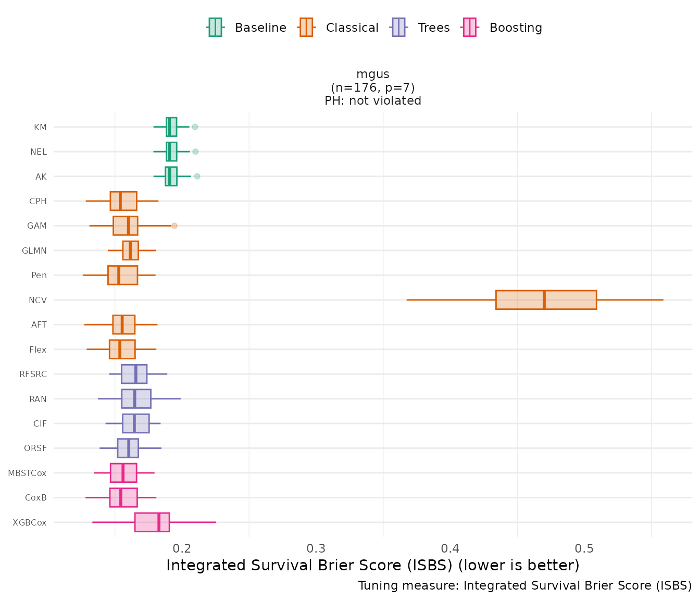Image resolution: width=700 pixels, height=600 pixels.
Task: Select the RFSRC boxplot box
Action: (134, 374)
